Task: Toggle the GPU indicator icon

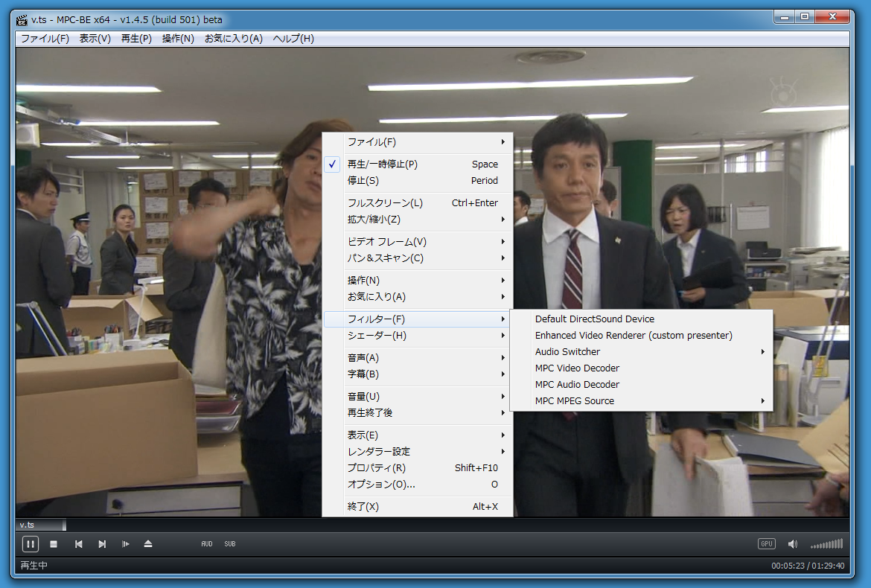Action: click(767, 544)
